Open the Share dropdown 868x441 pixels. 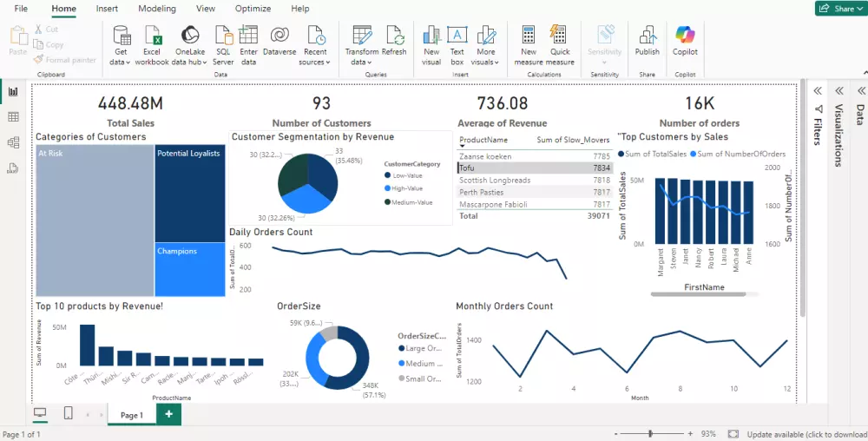click(x=841, y=9)
